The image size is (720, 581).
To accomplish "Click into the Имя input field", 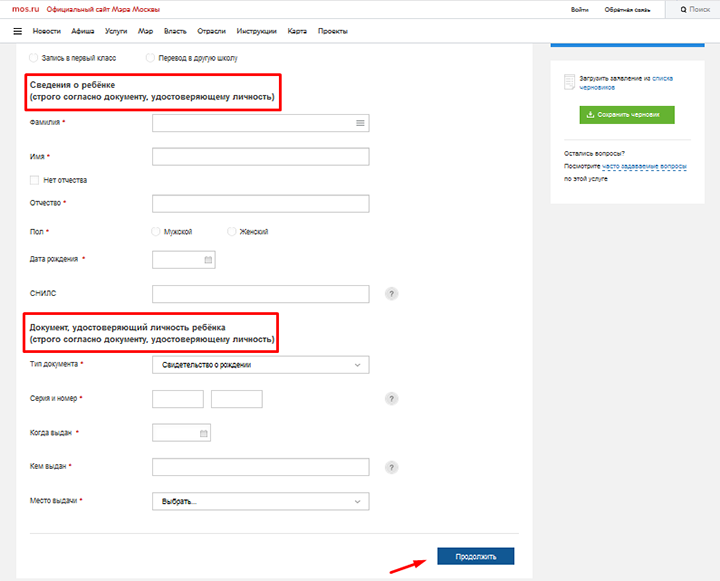I will tap(260, 157).
